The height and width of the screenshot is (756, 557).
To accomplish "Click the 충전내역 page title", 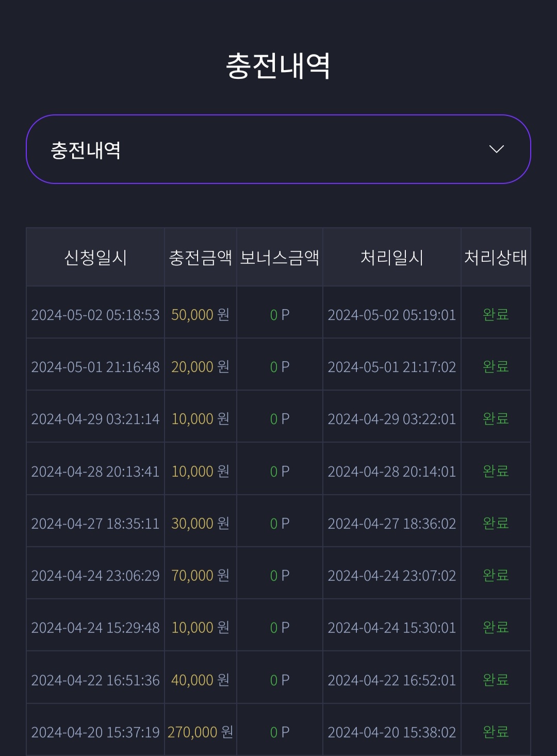I will [x=278, y=66].
